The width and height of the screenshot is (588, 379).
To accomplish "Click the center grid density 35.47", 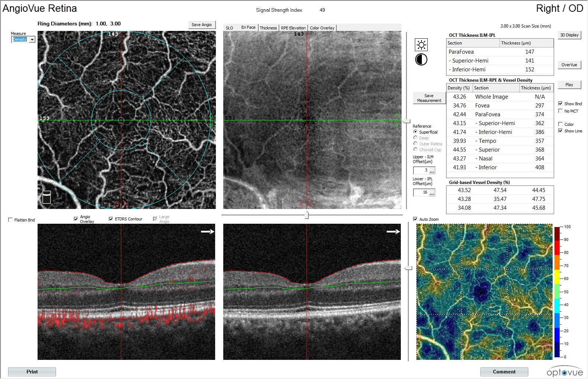I will coord(500,199).
